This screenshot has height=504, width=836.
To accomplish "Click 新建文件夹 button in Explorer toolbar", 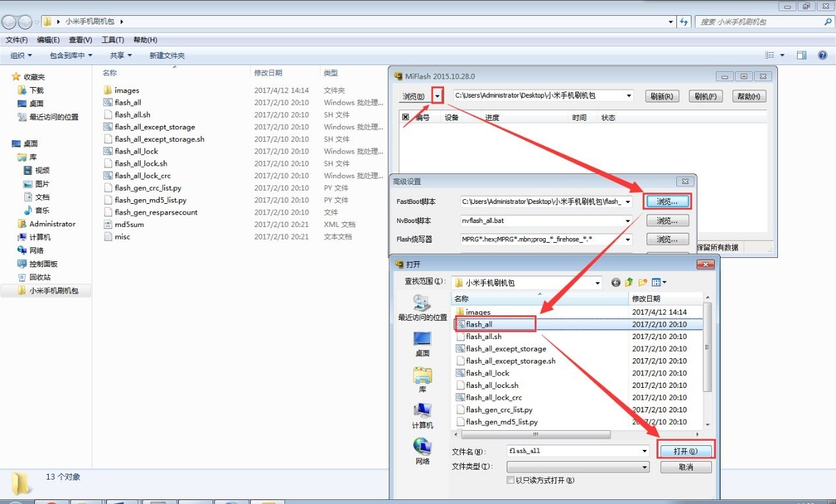I will point(167,55).
